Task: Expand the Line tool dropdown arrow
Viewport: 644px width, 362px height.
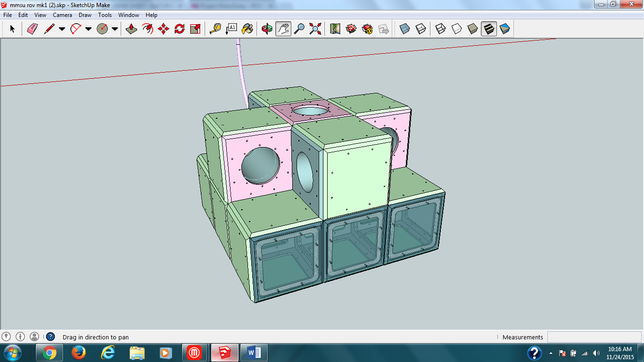Action: click(x=62, y=29)
